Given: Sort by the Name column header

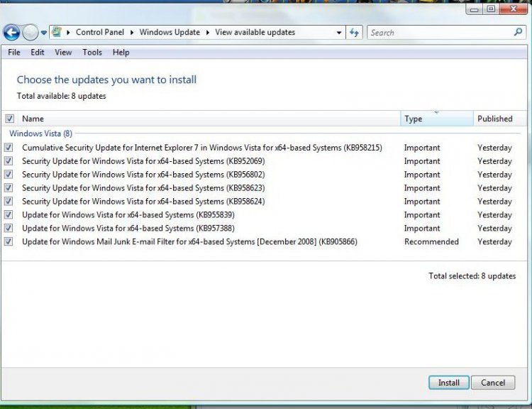Looking at the screenshot, I should [x=209, y=119].
